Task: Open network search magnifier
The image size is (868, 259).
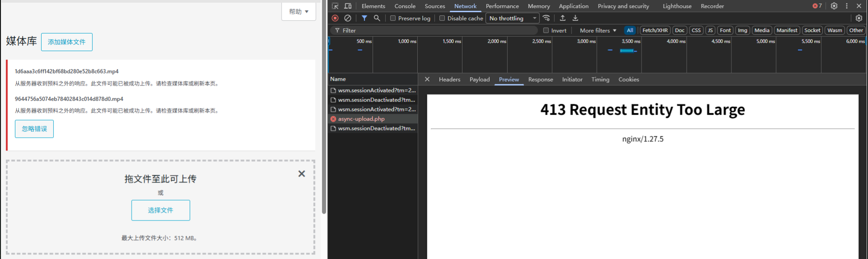Action: pyautogui.click(x=377, y=18)
